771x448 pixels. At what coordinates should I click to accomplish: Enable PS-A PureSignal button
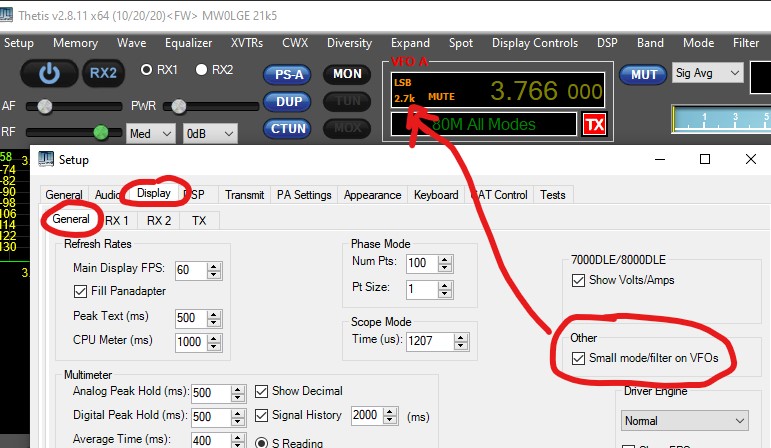(287, 75)
